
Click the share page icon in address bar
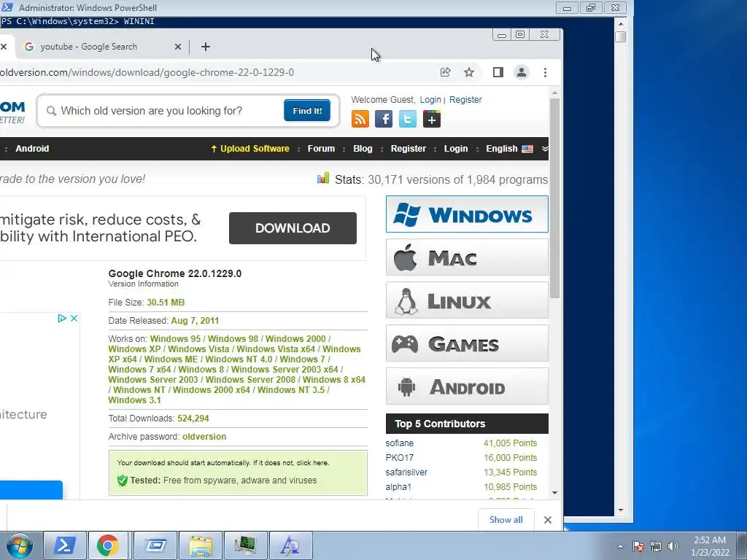tap(445, 72)
